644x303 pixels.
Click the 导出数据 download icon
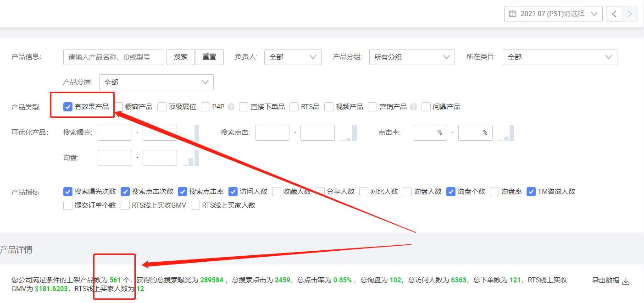tap(626, 281)
